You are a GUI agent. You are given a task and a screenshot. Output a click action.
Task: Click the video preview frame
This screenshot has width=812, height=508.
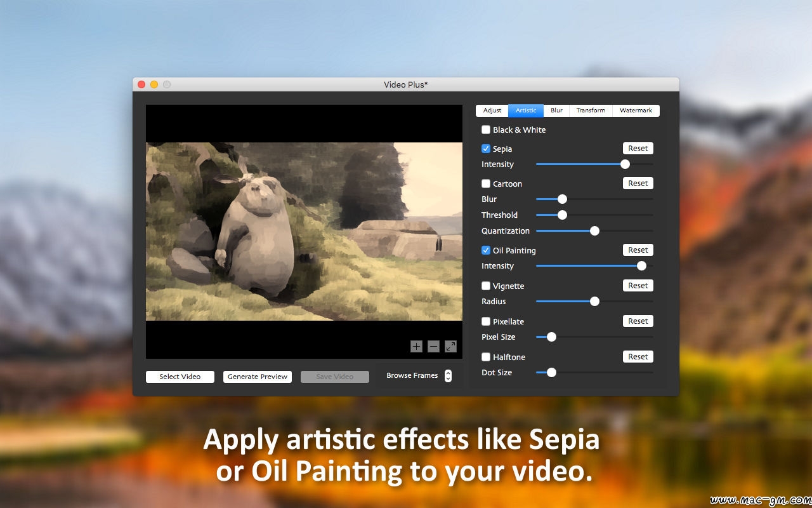[304, 231]
